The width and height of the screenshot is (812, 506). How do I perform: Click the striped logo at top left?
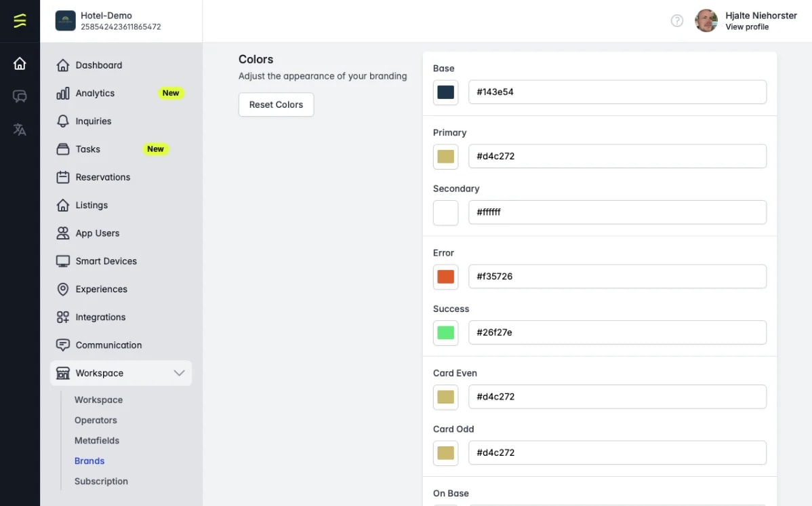[20, 21]
